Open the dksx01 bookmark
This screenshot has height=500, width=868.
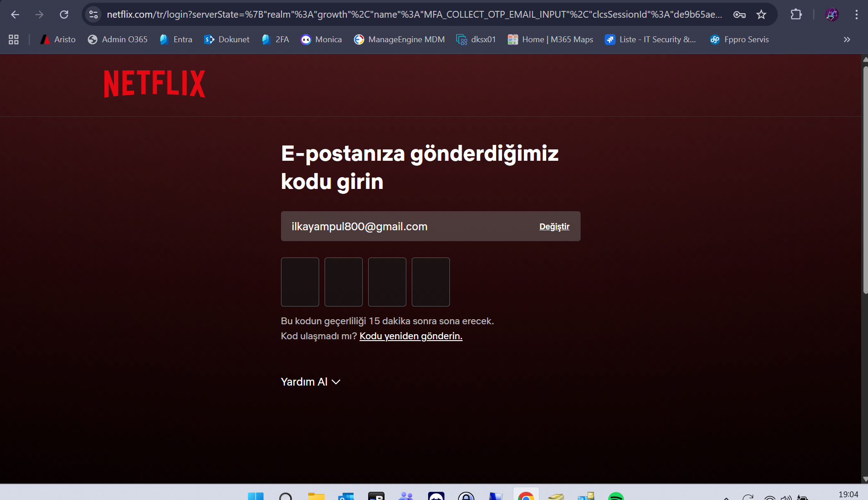[x=476, y=40]
